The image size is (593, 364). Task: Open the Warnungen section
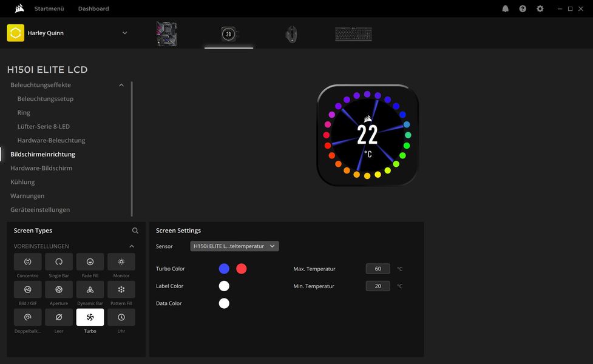[x=27, y=196]
